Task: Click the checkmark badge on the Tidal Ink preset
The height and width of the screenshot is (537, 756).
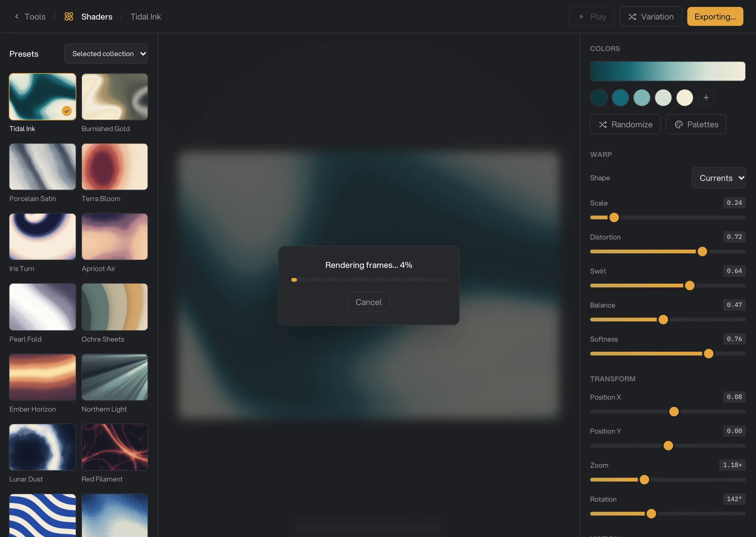Action: [67, 111]
